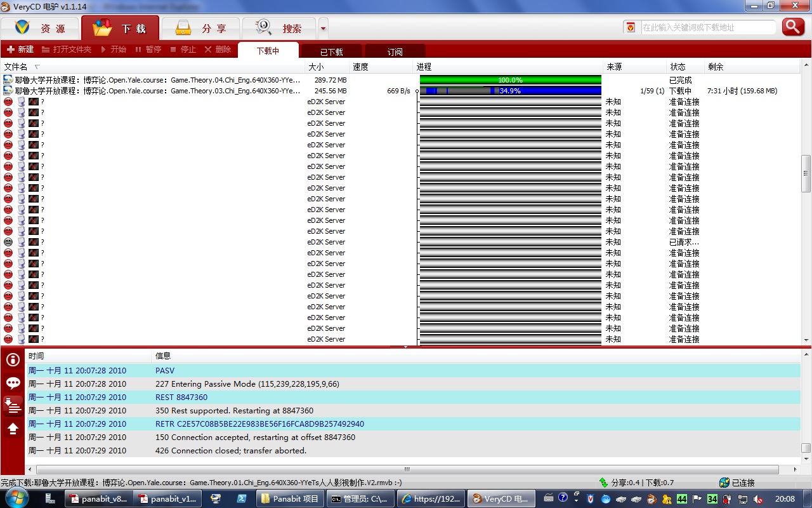The image size is (812, 508).
Task: Open the 搜索 (Search) main tab
Action: coord(278,29)
